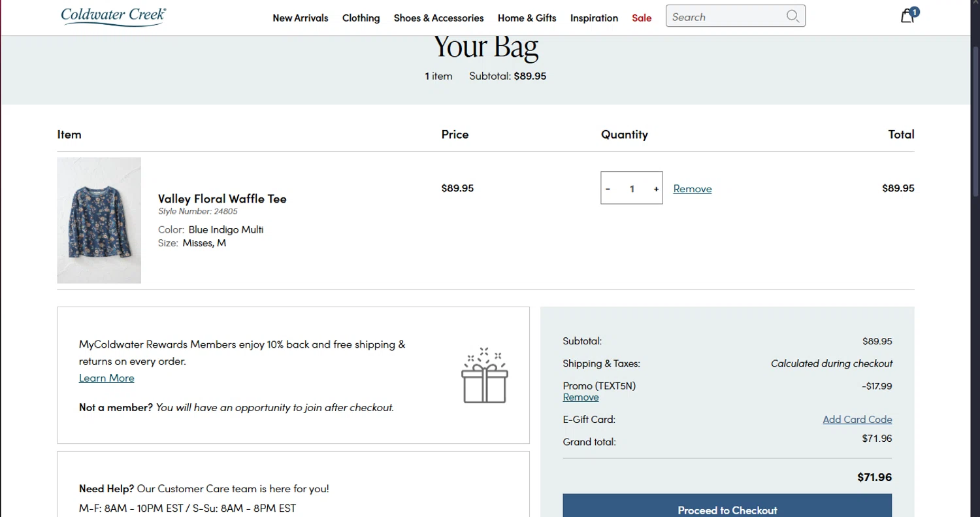
Task: Click the gift box rewards icon
Action: tap(484, 375)
